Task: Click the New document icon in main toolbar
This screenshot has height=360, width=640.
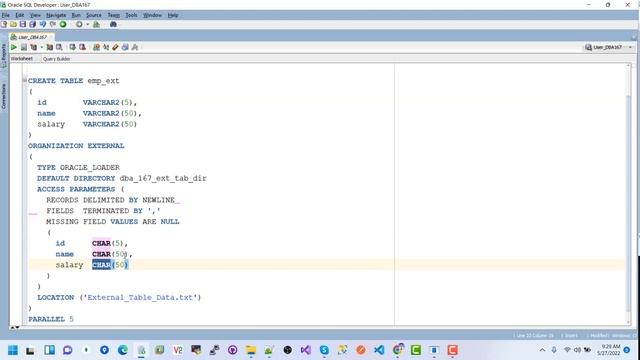Action: click(x=4, y=24)
